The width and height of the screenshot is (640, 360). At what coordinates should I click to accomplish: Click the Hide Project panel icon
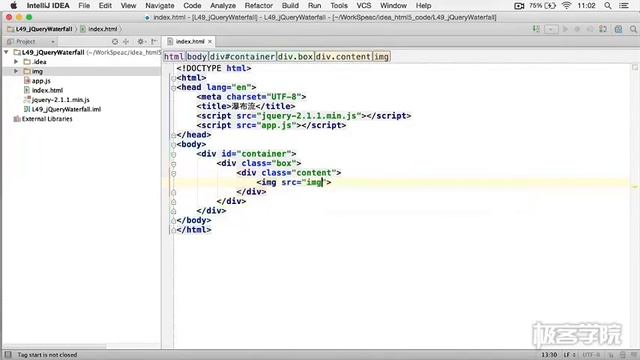point(154,42)
